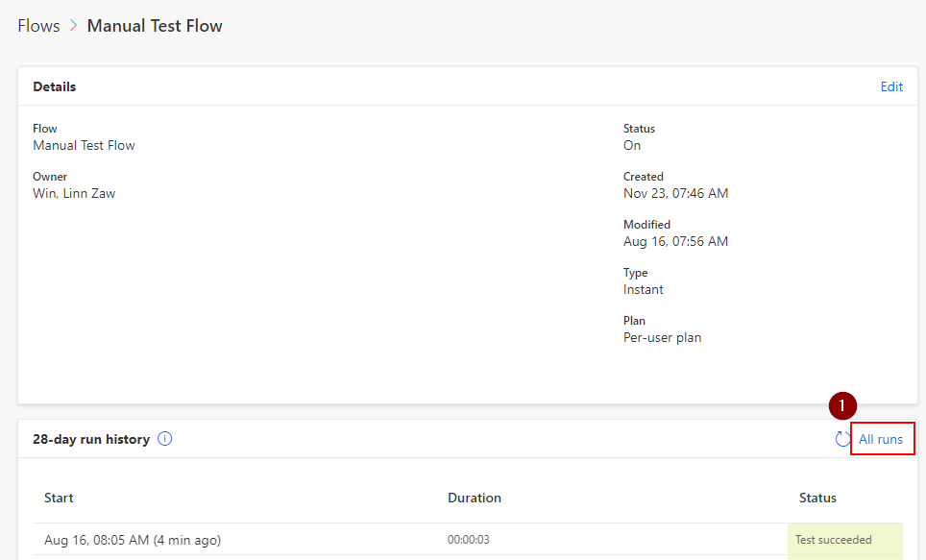
Task: Click the Status column header in run history
Action: point(817,498)
